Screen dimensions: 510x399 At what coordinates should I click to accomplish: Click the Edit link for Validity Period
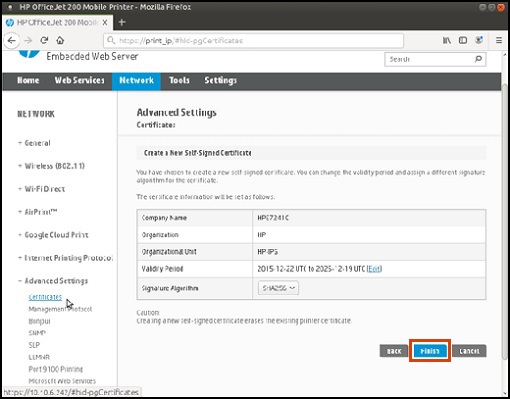374,269
